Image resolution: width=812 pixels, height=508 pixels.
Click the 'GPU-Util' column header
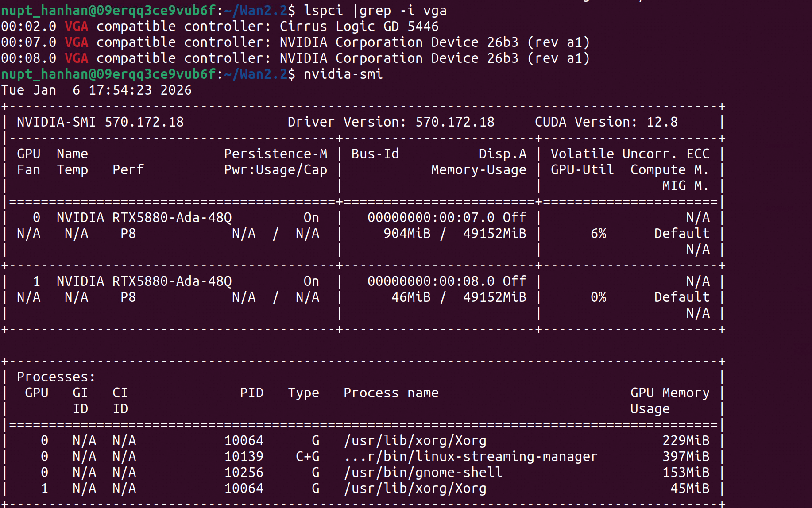(582, 169)
